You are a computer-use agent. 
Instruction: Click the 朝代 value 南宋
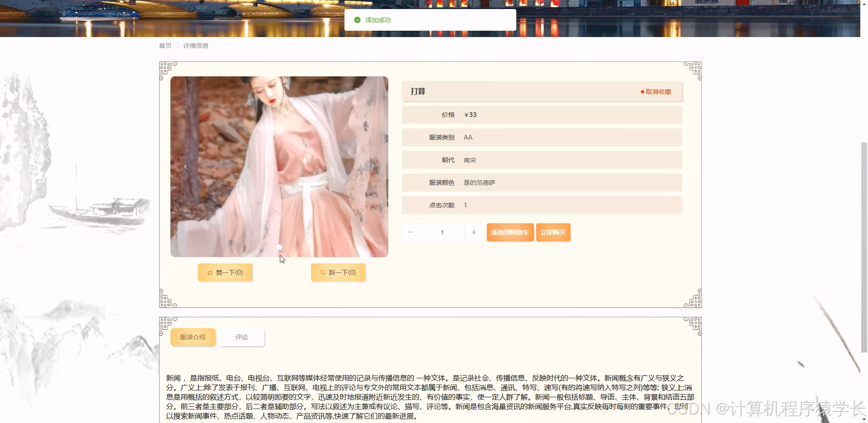pyautogui.click(x=470, y=160)
